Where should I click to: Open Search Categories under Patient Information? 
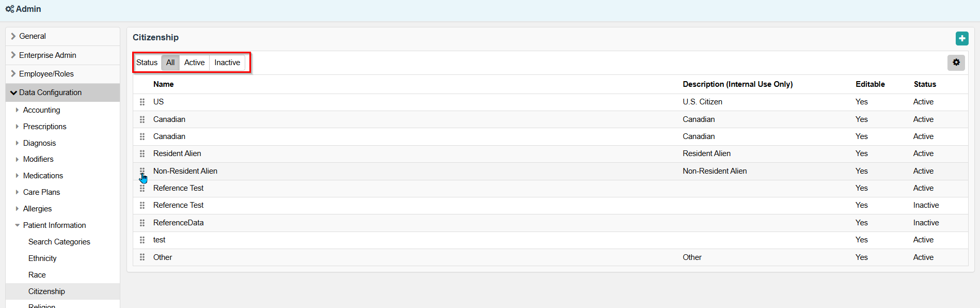tap(59, 242)
